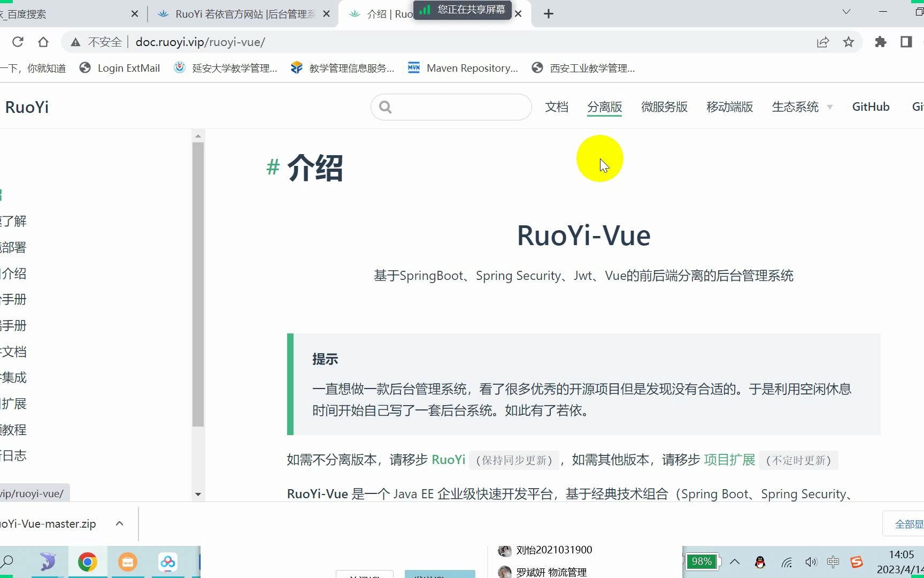Open the 扩展 sidebar item

[x=13, y=404]
